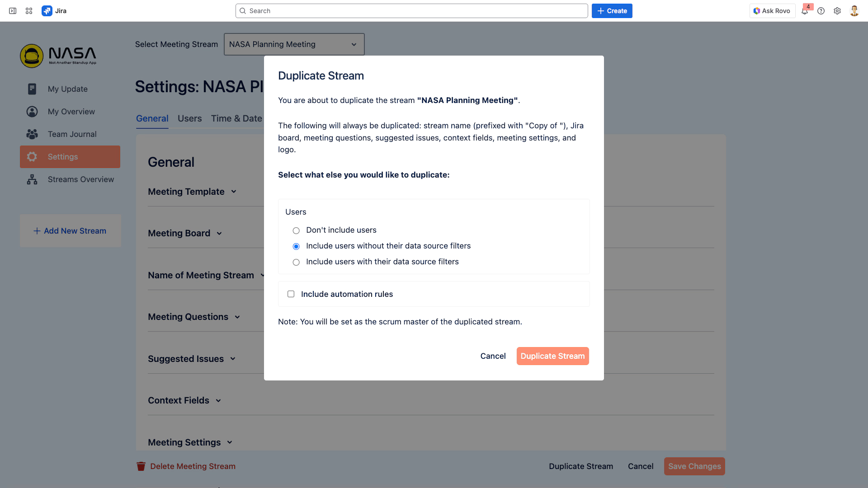Switch to the Users tab

pyautogui.click(x=189, y=118)
